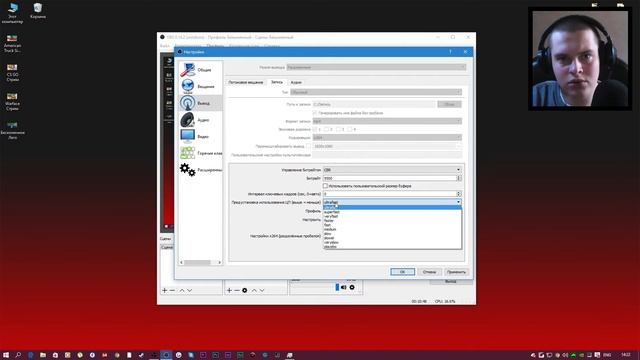Toggle generate filename without spaces checkbox

[315, 113]
